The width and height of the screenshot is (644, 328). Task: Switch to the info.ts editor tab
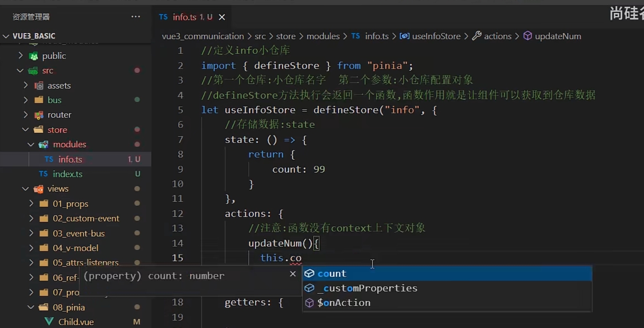tap(185, 17)
